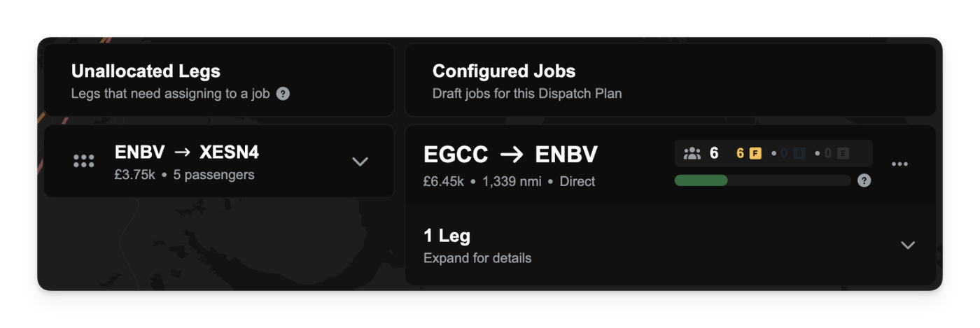
Task: Click the help icon beside Unallocated Legs subtitle
Action: (x=283, y=93)
